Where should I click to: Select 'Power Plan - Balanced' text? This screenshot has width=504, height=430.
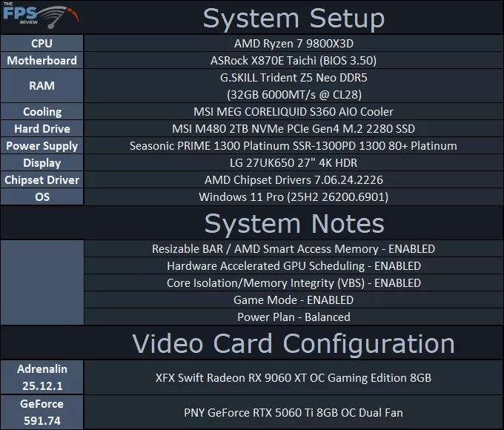tap(294, 317)
